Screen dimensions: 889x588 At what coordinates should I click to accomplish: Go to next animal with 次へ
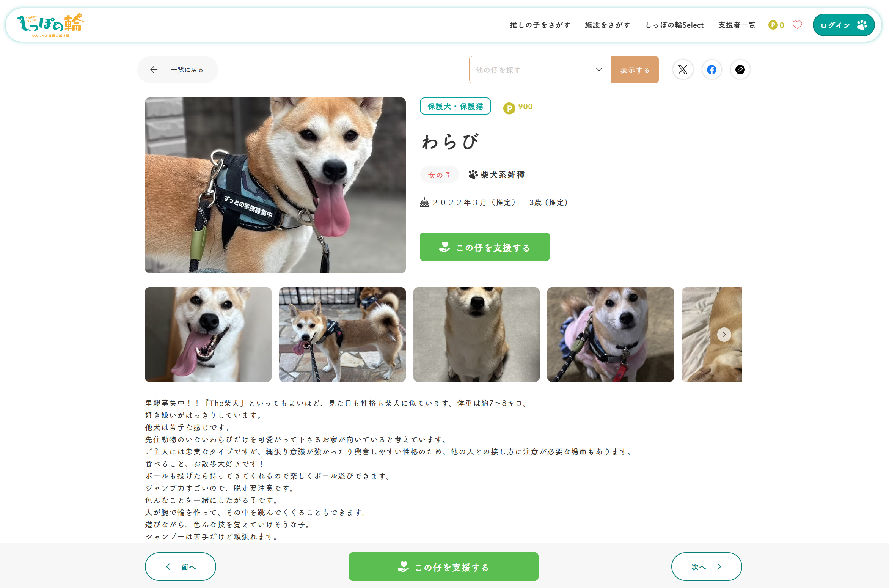(x=706, y=566)
